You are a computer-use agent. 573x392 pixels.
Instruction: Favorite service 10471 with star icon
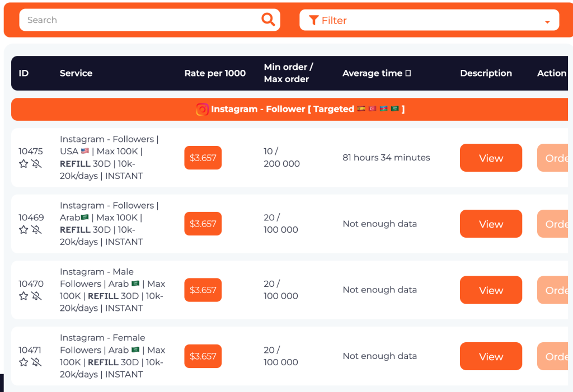(x=24, y=362)
